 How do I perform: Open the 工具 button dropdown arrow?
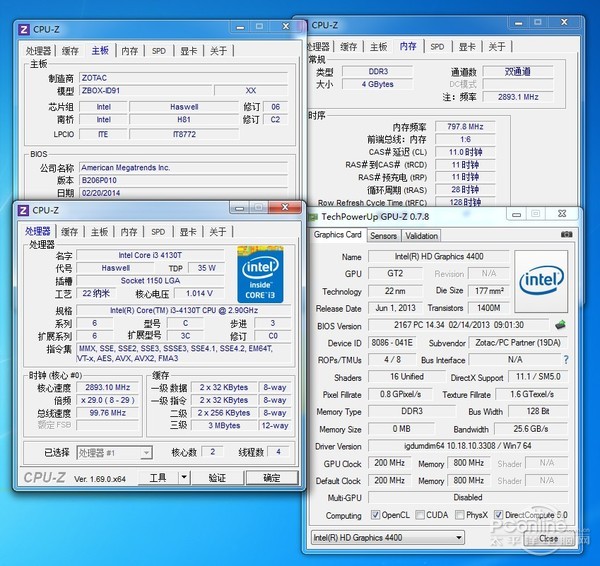point(184,478)
